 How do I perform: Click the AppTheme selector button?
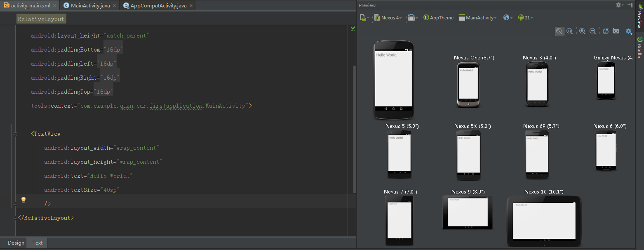click(438, 17)
